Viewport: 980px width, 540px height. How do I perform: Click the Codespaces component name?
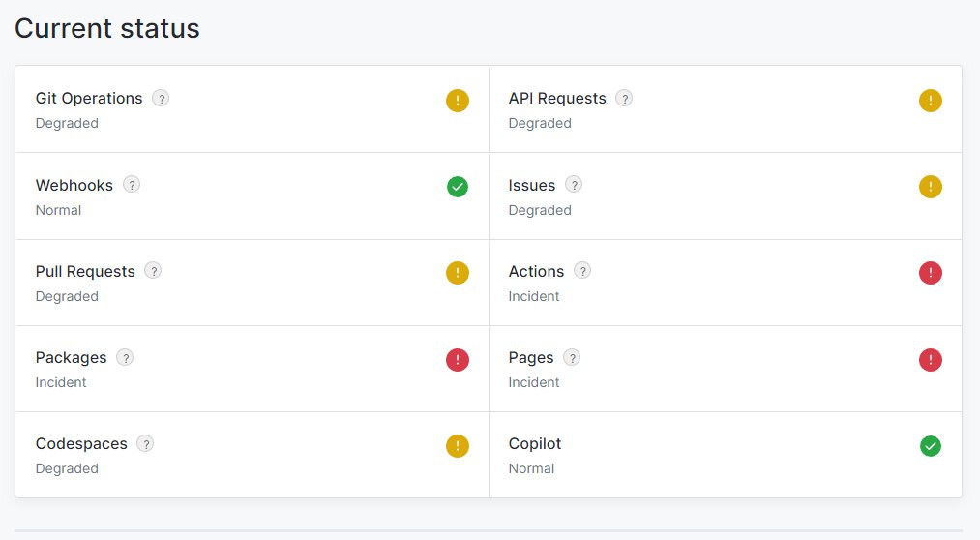[x=81, y=444]
